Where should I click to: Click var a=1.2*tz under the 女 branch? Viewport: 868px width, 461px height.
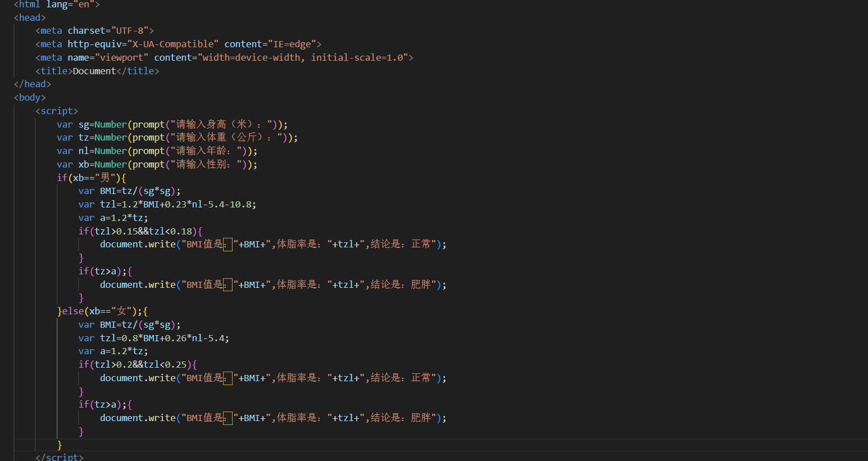coord(113,351)
